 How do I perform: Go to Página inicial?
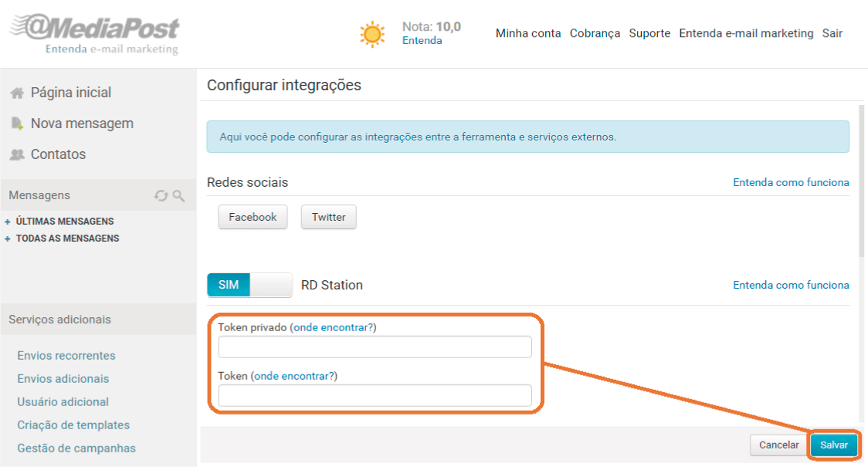[x=71, y=93]
